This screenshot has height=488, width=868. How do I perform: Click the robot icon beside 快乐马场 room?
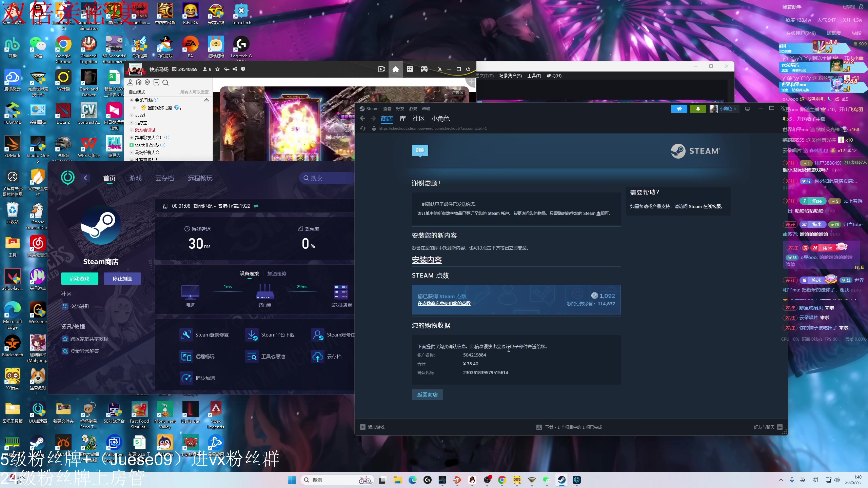pos(206,100)
